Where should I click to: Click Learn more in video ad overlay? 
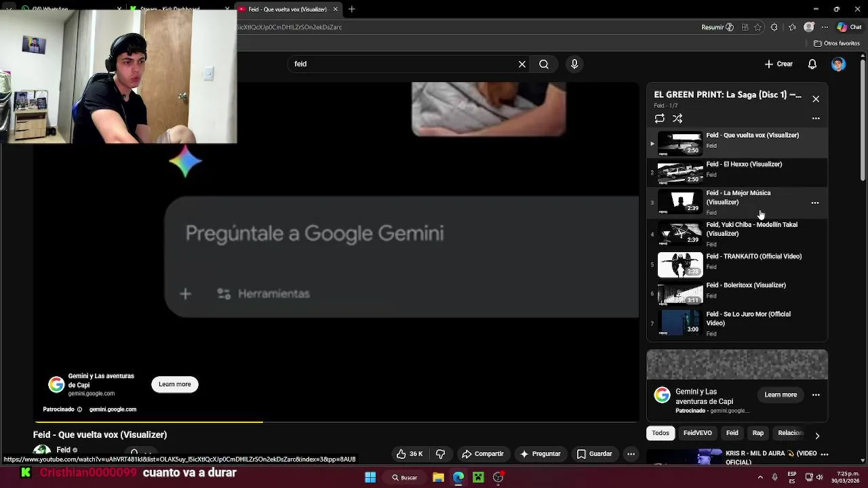pos(175,384)
